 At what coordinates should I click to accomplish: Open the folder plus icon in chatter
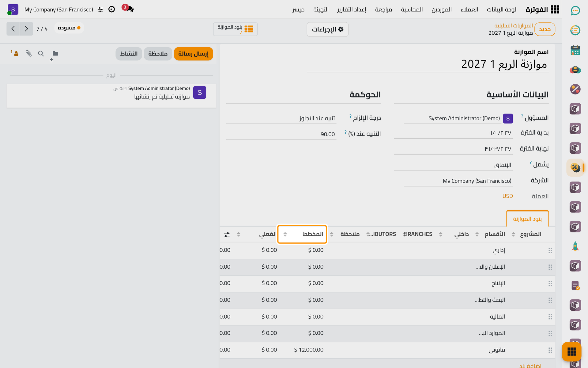point(54,55)
